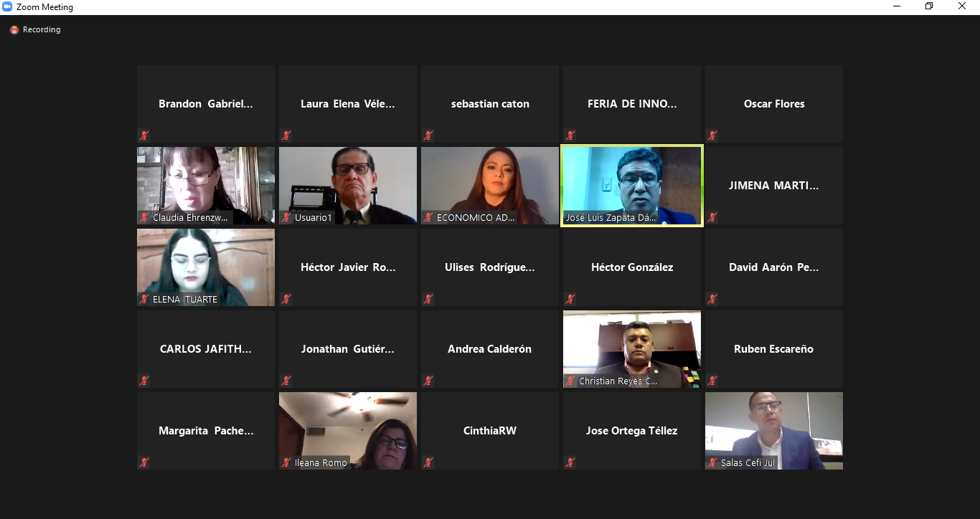
Task: Select Ileana Romo's video tile
Action: (348, 431)
